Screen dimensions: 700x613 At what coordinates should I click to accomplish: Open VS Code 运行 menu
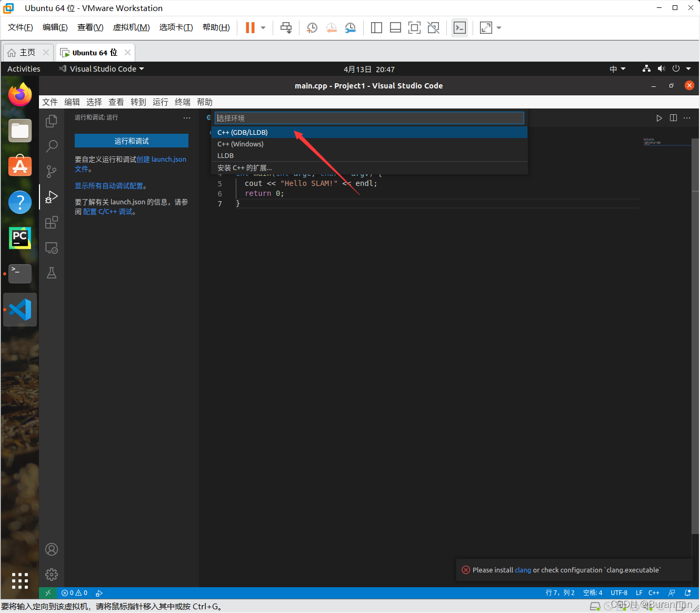[x=161, y=102]
